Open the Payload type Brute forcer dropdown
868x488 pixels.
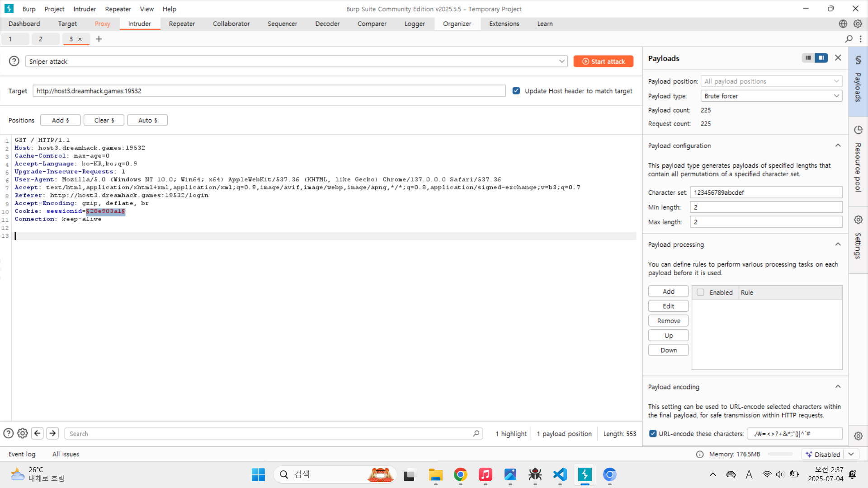[x=771, y=96]
